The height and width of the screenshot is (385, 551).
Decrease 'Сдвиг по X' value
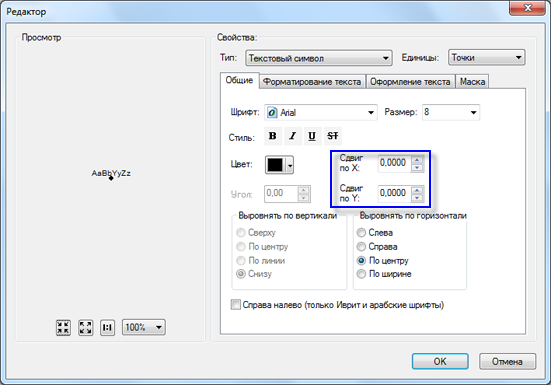[417, 168]
